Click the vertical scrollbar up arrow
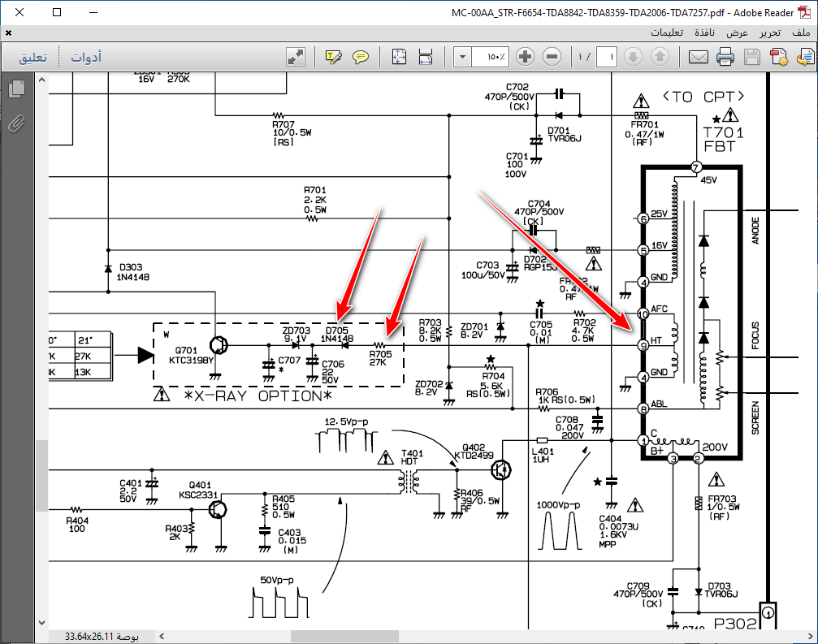 (x=41, y=80)
